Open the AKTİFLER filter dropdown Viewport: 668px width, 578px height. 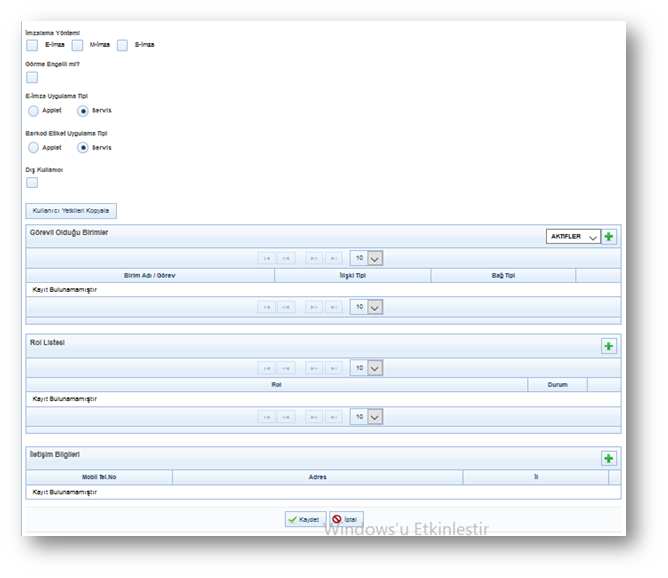tap(573, 237)
